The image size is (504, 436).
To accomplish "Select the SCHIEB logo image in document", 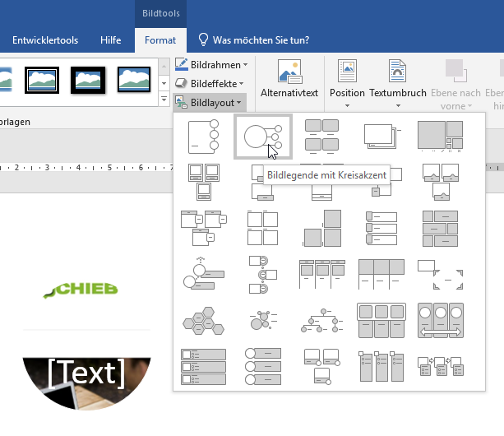I will (x=81, y=290).
